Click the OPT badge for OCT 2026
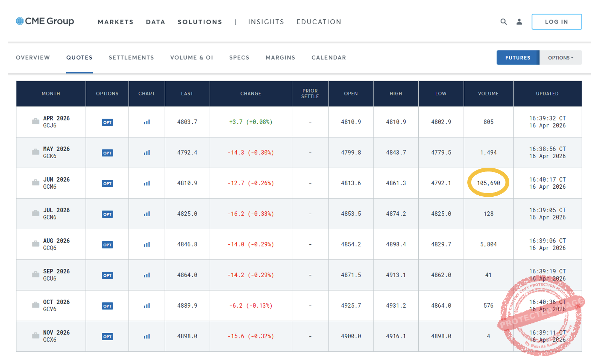 tap(107, 306)
